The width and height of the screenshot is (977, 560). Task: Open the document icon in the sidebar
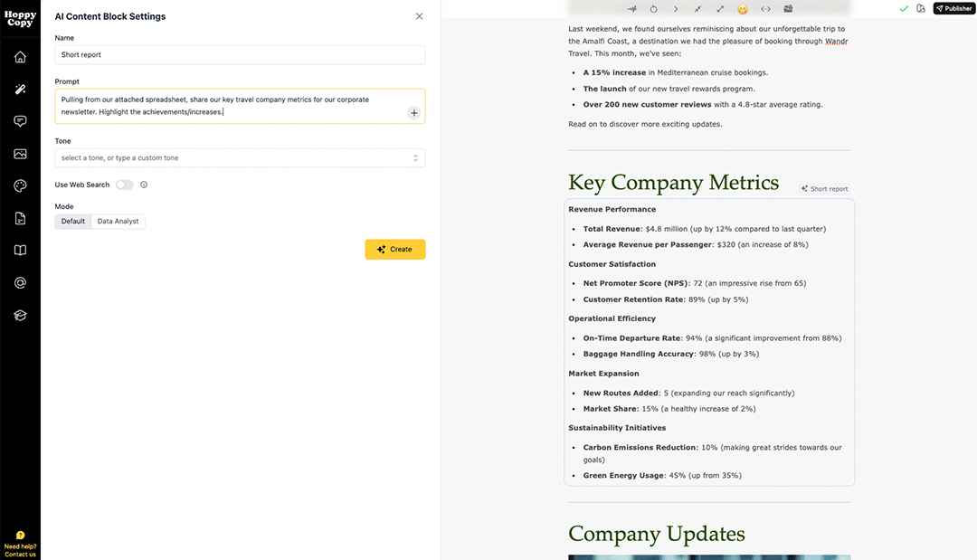pos(20,218)
